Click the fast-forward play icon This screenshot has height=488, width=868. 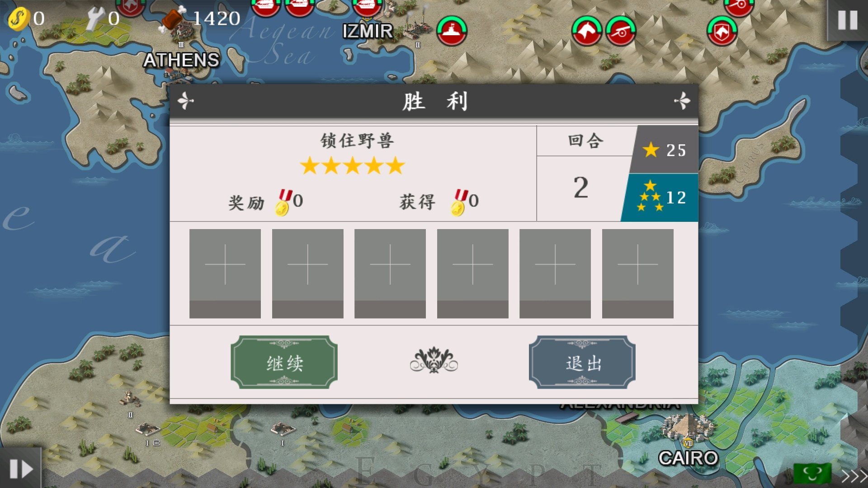[20, 469]
